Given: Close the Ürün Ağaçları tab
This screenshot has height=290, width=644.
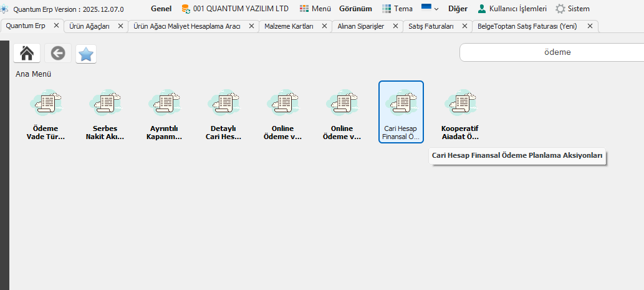Looking at the screenshot, I should coord(120,26).
